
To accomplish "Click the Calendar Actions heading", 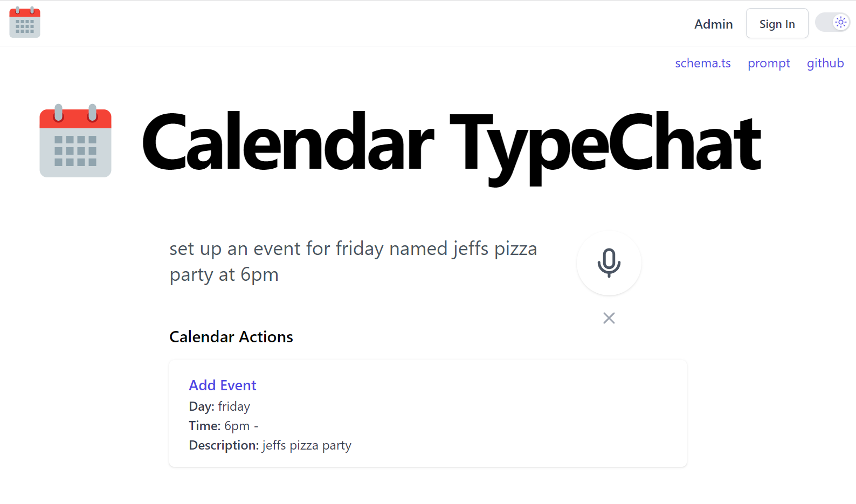I will (231, 337).
